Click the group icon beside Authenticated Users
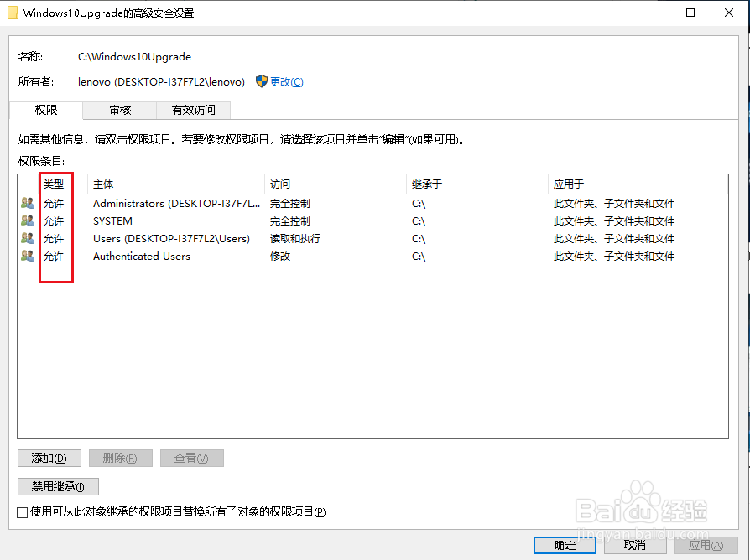The image size is (750, 560). pos(28,256)
